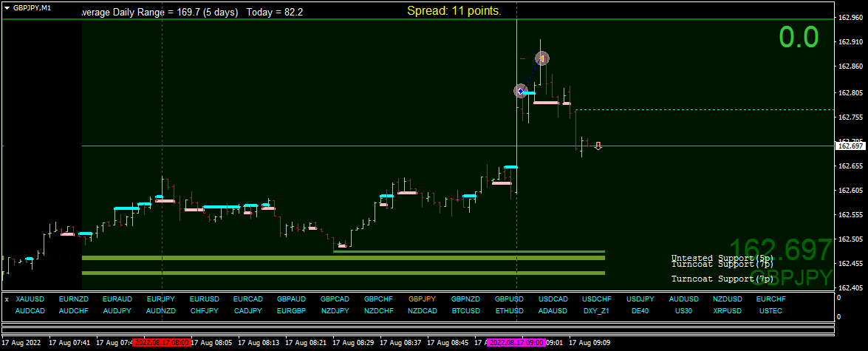Switch chart to EURAUD

117,299
